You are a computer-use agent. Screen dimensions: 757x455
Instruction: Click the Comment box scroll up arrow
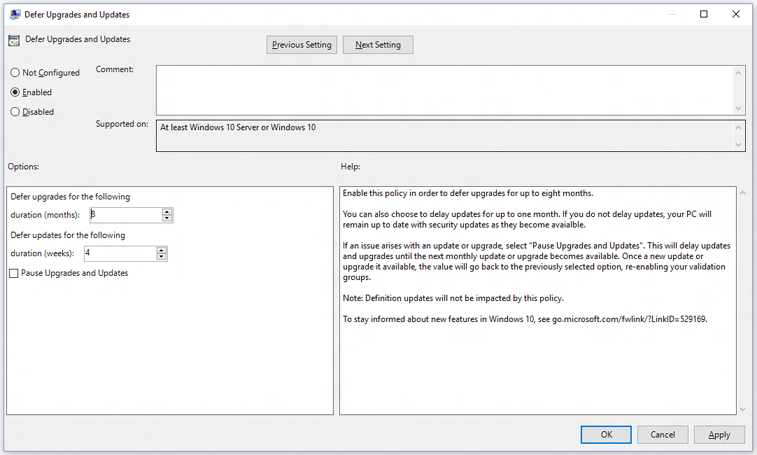[x=740, y=72]
